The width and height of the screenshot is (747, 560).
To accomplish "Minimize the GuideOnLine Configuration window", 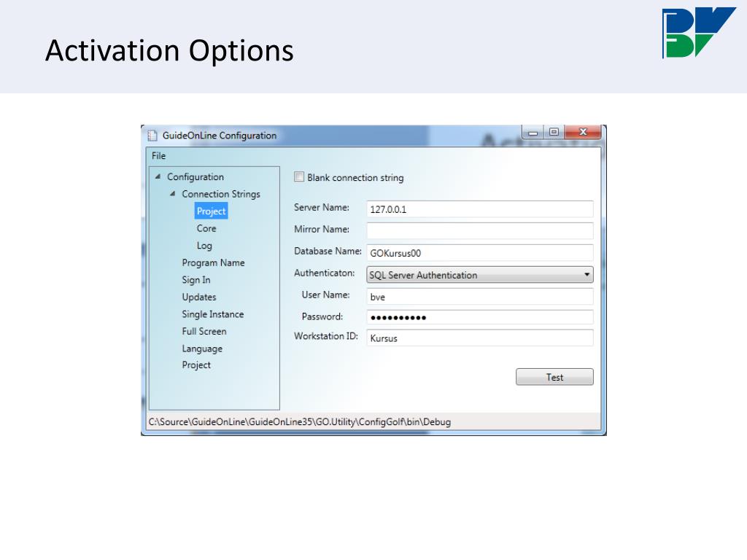I will point(533,132).
